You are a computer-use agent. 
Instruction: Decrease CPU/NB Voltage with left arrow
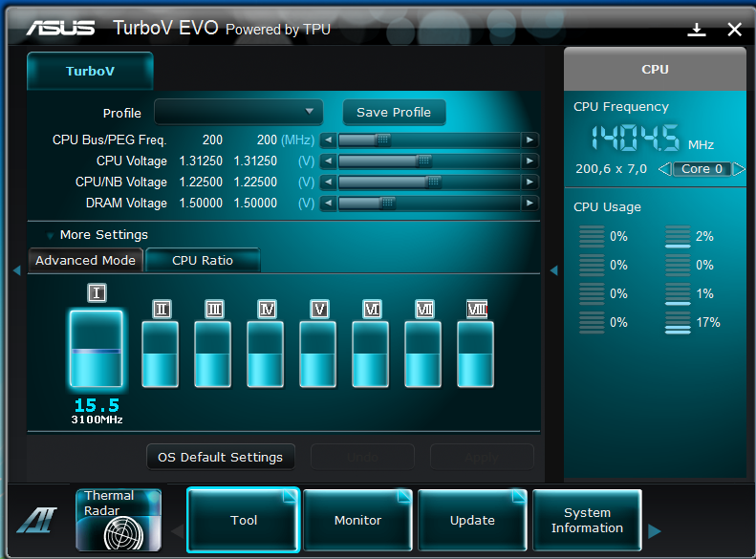(x=329, y=182)
